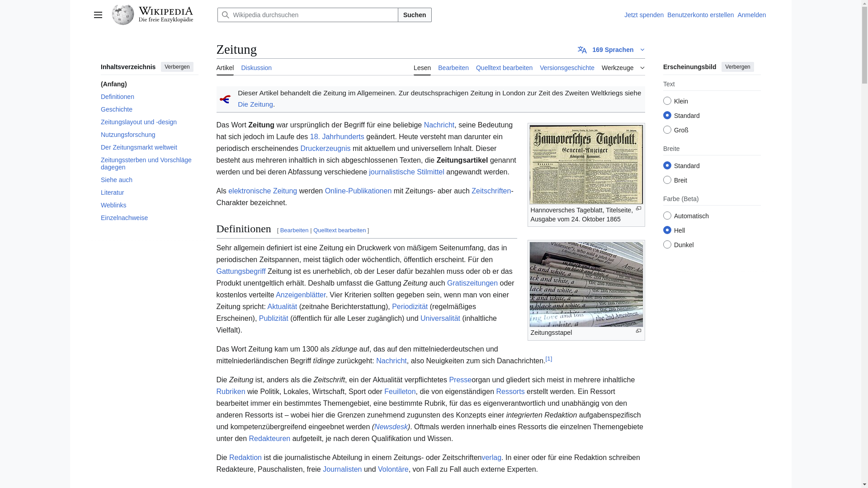Open the Werkzeuge dropdown menu

[x=623, y=68]
